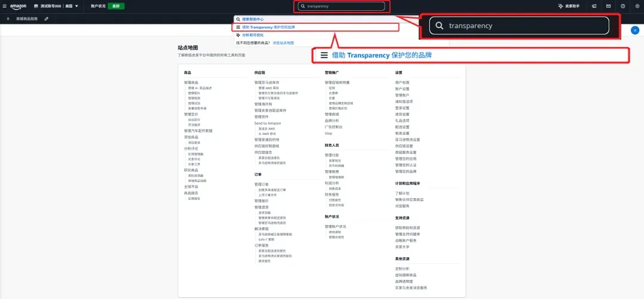Open the 管理付款 link
Screen dimensions: 644x299
332,155
